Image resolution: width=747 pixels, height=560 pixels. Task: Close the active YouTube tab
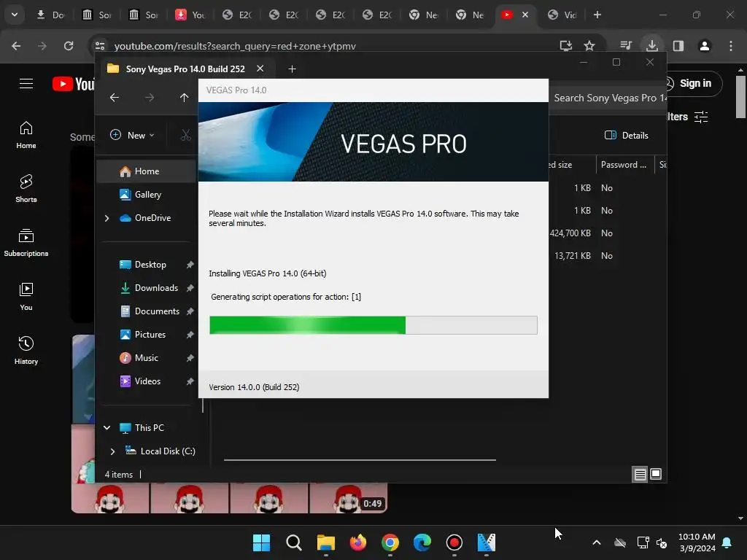tap(525, 15)
